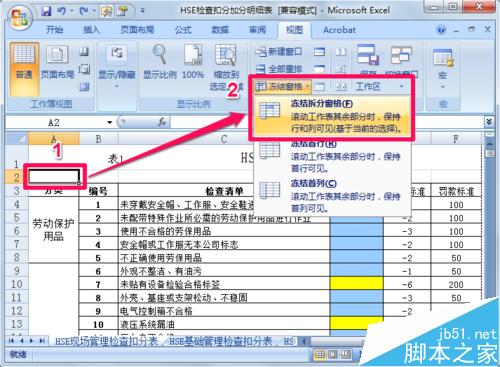Switch to 页面布局 view in ribbon

point(57,63)
